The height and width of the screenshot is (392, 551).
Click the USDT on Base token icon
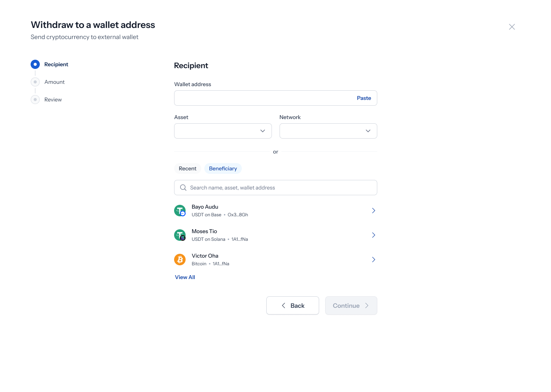pos(180,211)
